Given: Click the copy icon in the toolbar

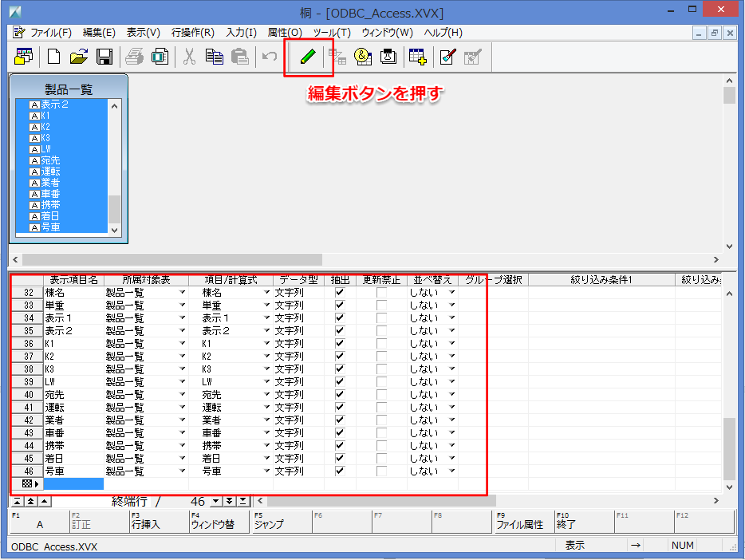Looking at the screenshot, I should click(x=214, y=57).
